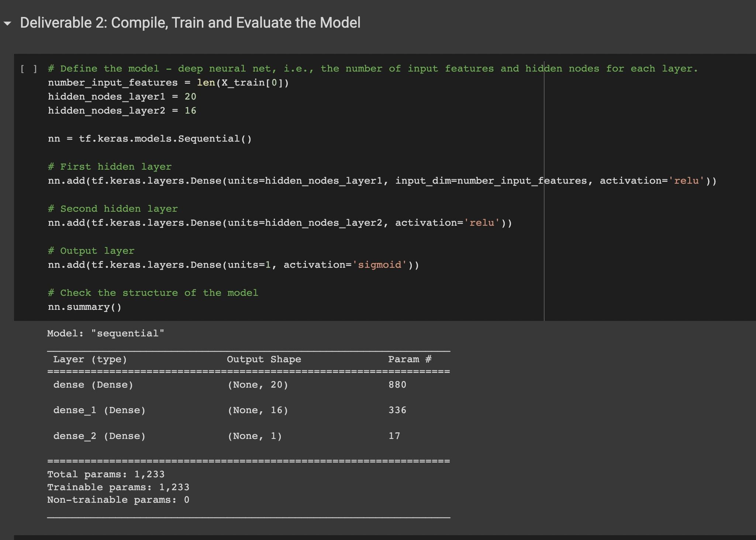This screenshot has height=540, width=756.
Task: Click the '(None, 1)' output shape
Action: (255, 436)
